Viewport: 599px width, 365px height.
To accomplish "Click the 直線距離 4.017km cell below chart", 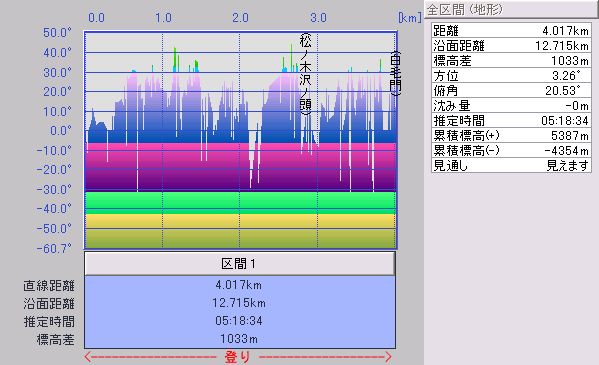I will (x=240, y=285).
